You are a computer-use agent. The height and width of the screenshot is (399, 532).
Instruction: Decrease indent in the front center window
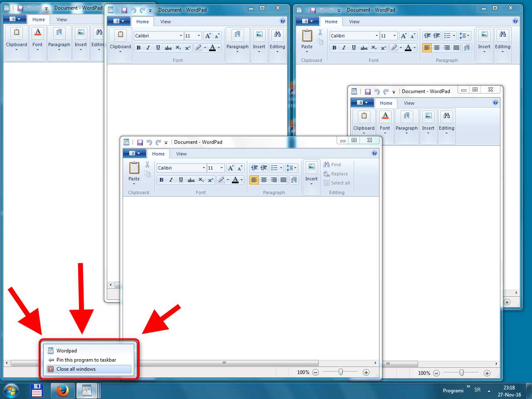tap(254, 168)
